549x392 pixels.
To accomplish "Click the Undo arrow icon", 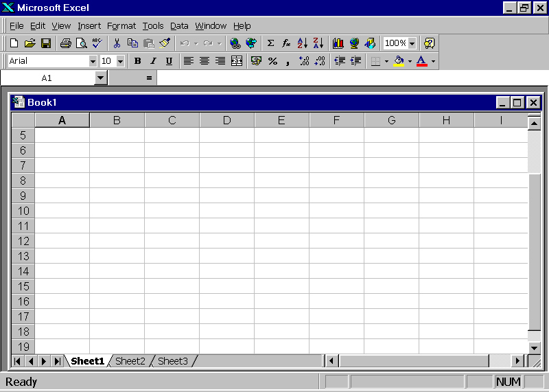I will pyautogui.click(x=185, y=43).
